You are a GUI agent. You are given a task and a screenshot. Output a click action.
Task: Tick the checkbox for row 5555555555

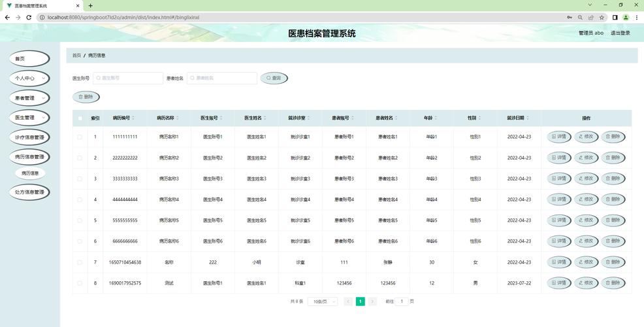(x=80, y=220)
